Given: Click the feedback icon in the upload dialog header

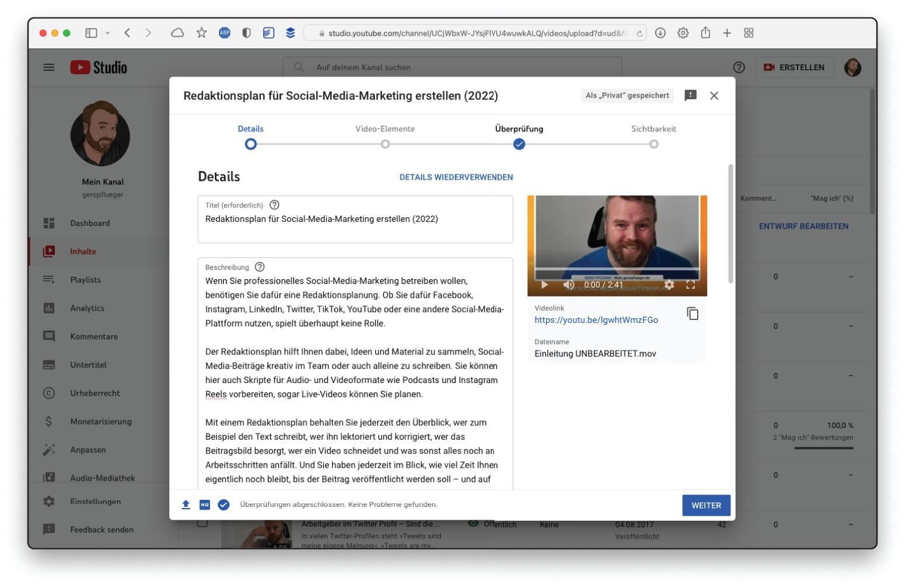Looking at the screenshot, I should pos(691,95).
